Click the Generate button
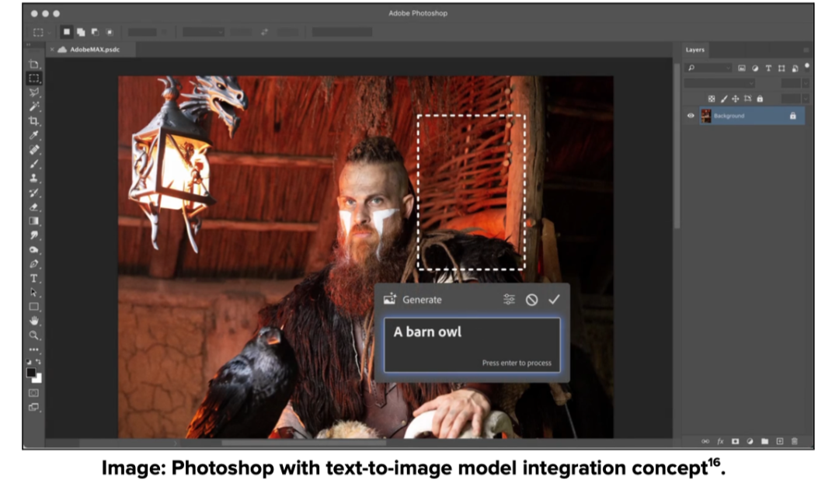The height and width of the screenshot is (504, 839). [x=413, y=300]
